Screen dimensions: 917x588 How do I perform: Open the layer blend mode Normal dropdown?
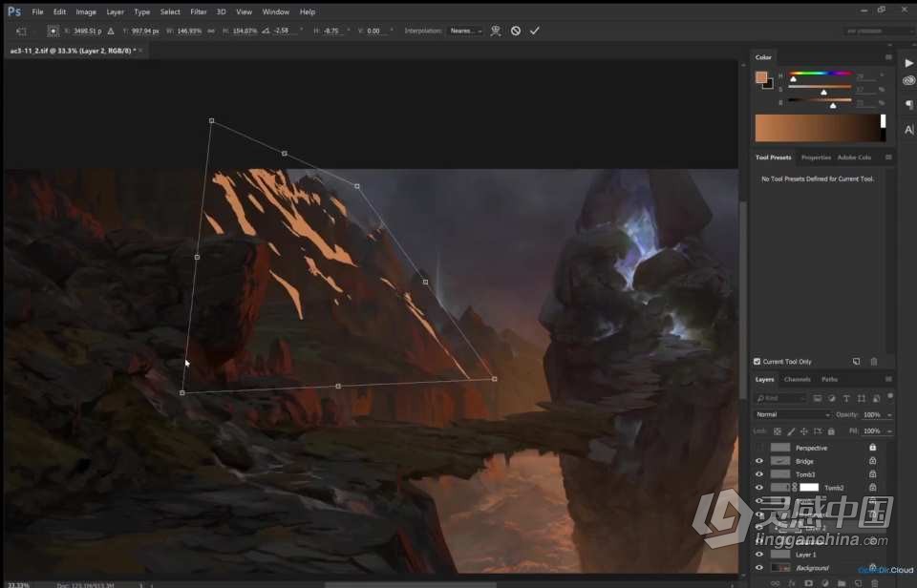(792, 414)
